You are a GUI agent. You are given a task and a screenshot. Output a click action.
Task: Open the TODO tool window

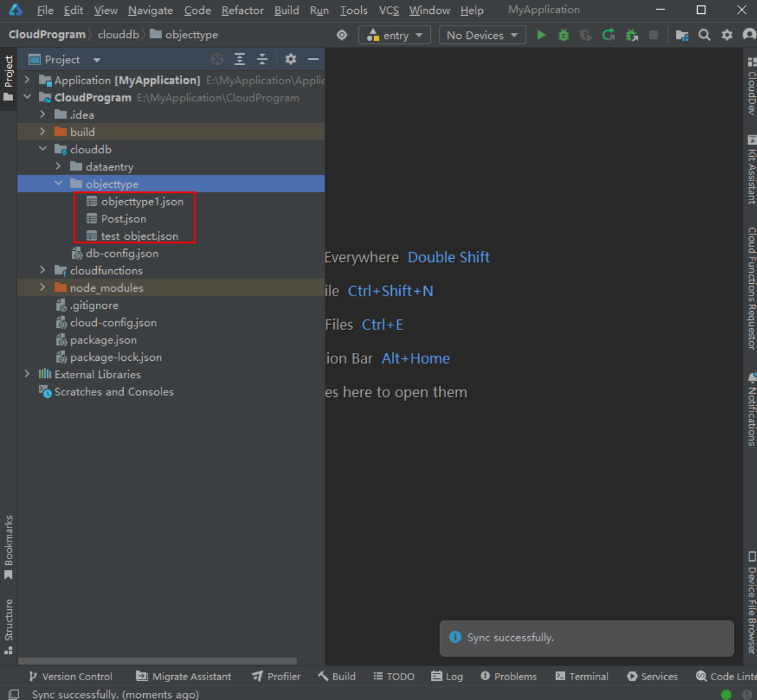click(x=394, y=676)
